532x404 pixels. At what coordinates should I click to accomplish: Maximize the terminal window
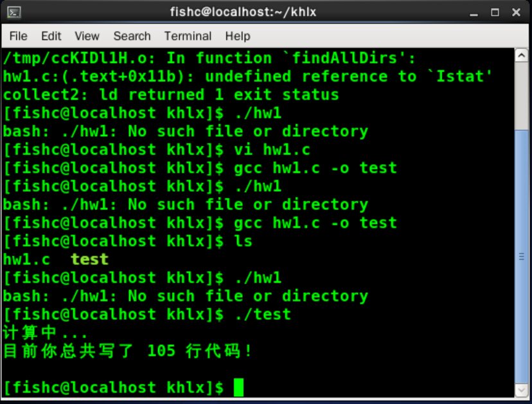click(x=495, y=12)
